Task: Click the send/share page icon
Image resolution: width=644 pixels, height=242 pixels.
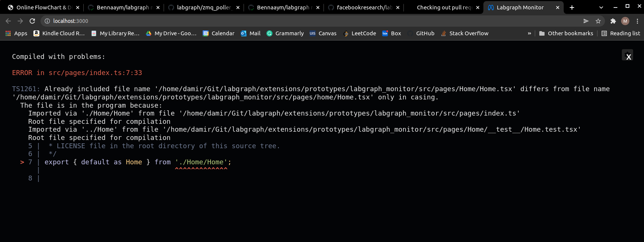Action: pos(586,21)
